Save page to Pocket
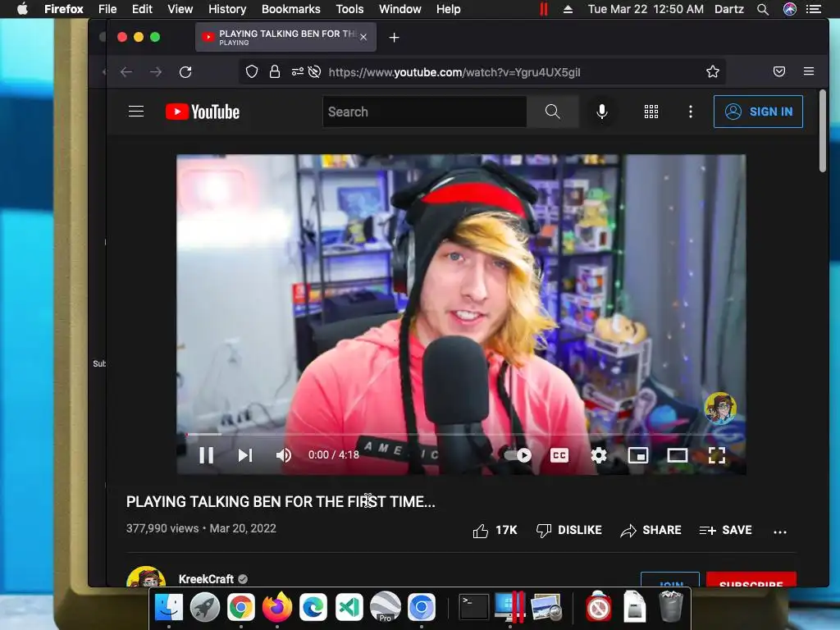Viewport: 840px width, 630px height. tap(779, 72)
